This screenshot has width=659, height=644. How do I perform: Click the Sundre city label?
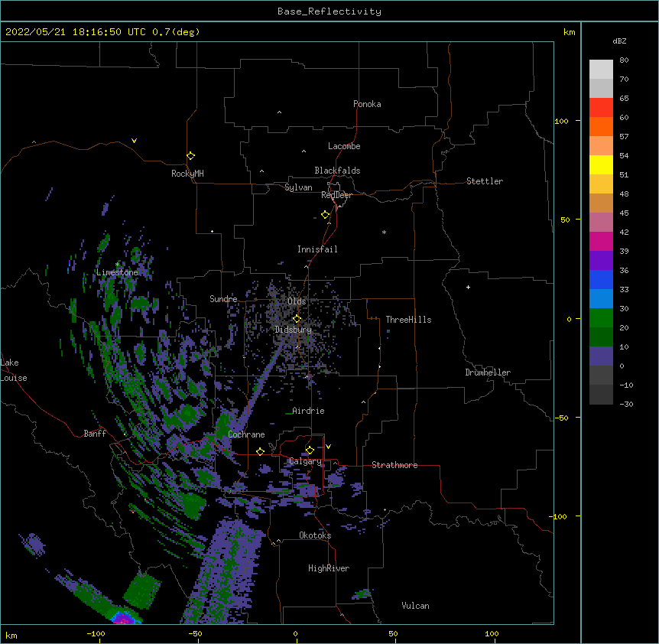[x=223, y=299]
